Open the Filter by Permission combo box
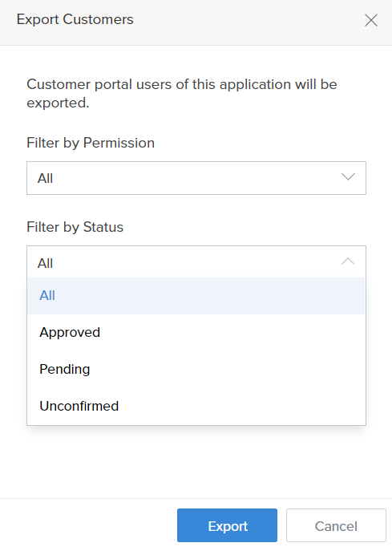This screenshot has width=392, height=551. coord(196,178)
